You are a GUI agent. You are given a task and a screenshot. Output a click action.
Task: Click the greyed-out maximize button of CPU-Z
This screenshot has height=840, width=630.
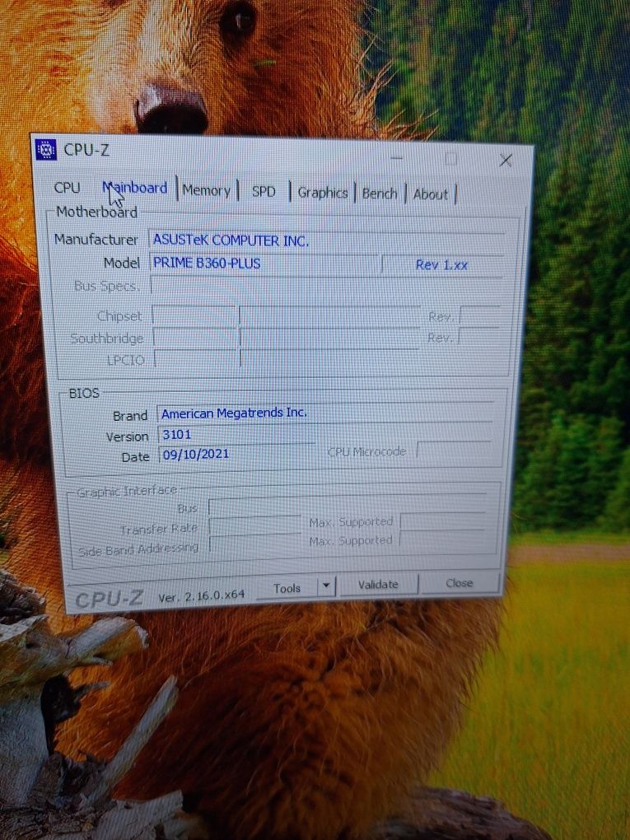[x=450, y=159]
